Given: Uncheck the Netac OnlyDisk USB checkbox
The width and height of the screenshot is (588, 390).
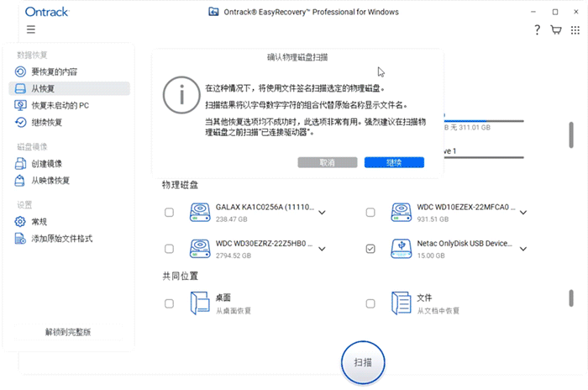Looking at the screenshot, I should (370, 249).
